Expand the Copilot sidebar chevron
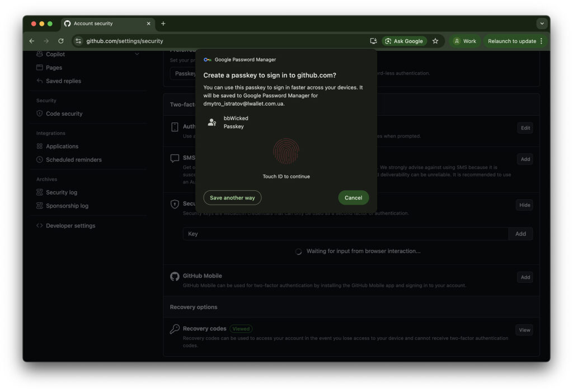Viewport: 573px width, 392px height. (137, 54)
